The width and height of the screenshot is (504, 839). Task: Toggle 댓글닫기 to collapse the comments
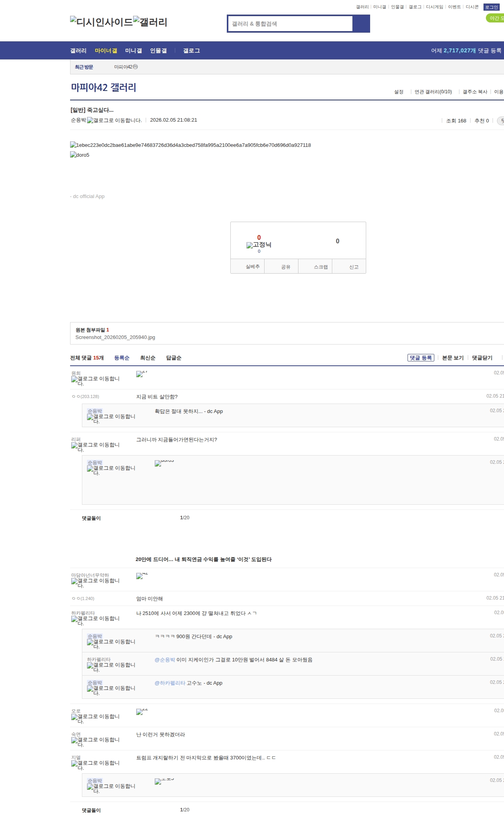coord(482,358)
